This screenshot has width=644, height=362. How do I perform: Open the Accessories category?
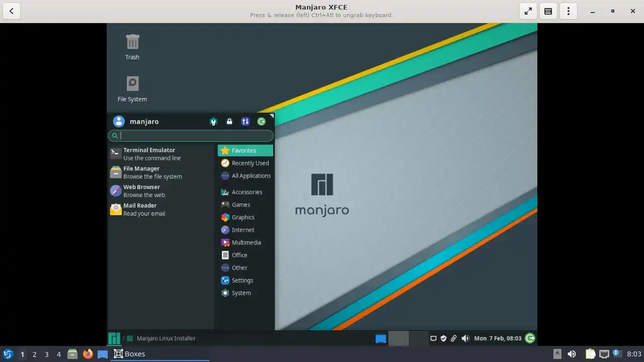[246, 192]
